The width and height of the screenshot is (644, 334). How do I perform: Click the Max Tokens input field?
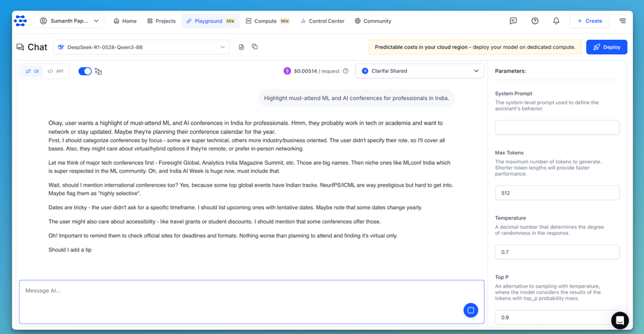(557, 193)
